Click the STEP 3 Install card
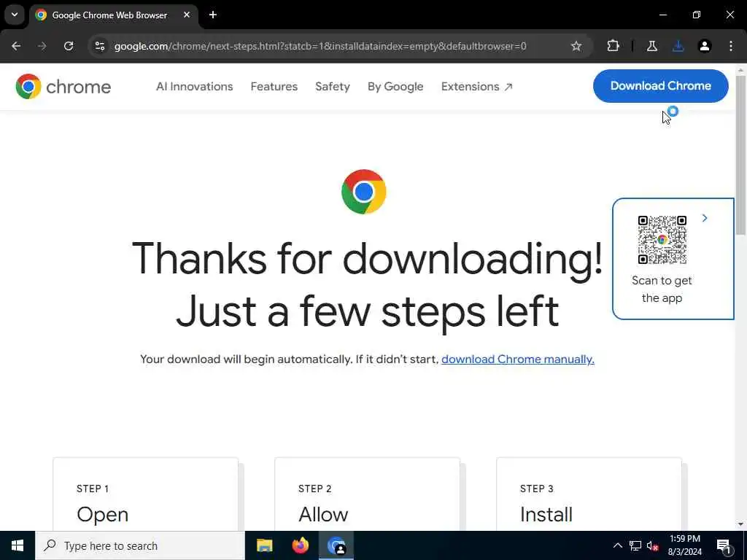Image resolution: width=747 pixels, height=560 pixels. [x=589, y=494]
